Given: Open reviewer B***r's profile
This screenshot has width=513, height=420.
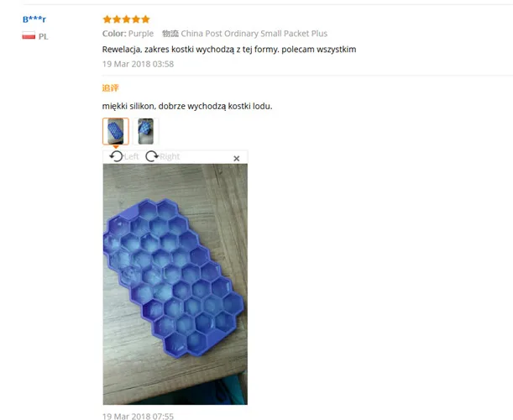Looking at the screenshot, I should 34,19.
